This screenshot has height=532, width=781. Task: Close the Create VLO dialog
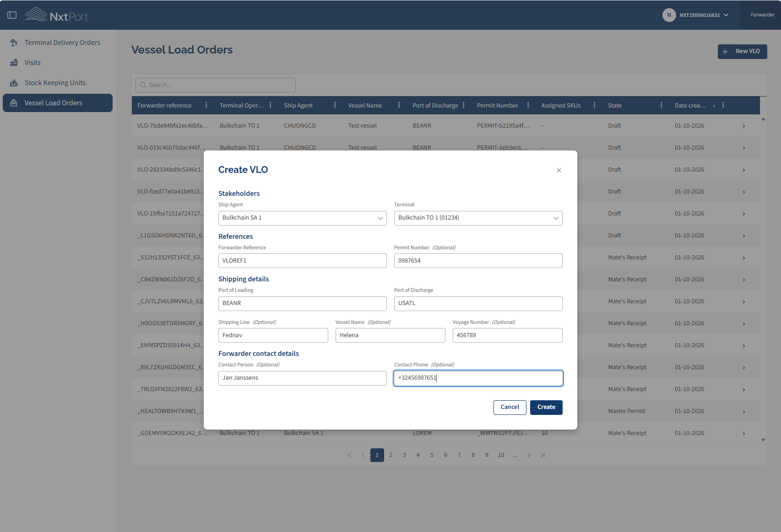click(559, 170)
